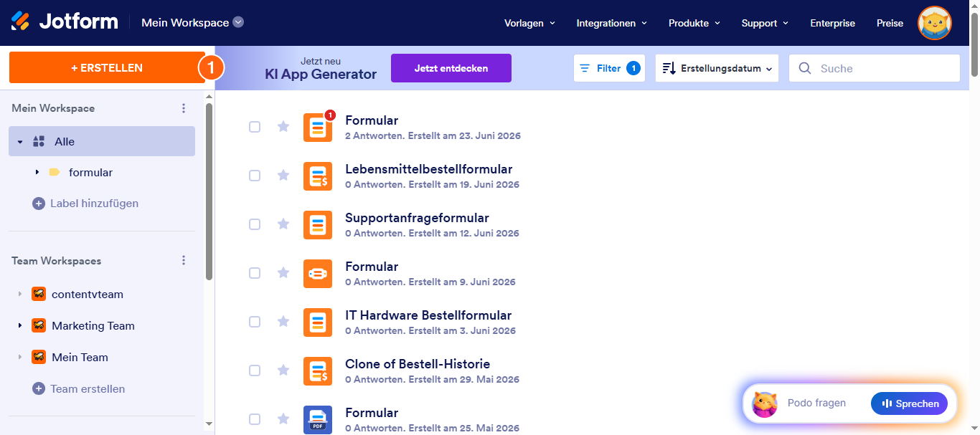Click the Podo cat avatar

pos(765,404)
